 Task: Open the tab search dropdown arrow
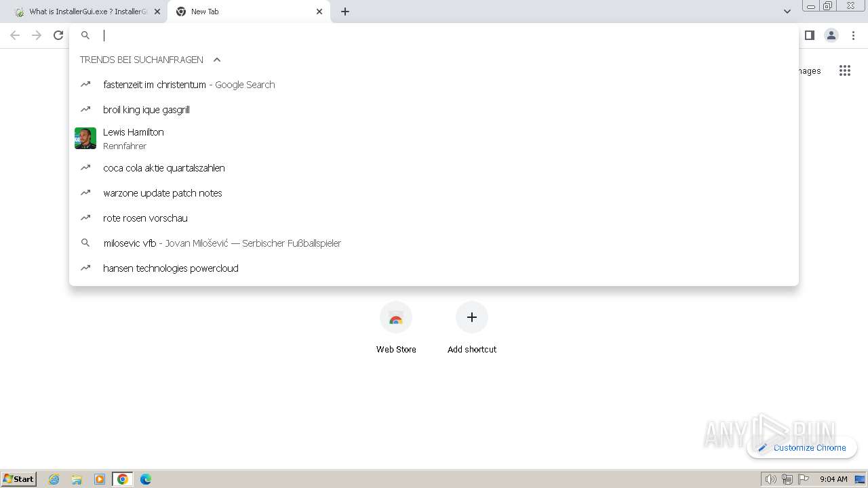pos(787,12)
